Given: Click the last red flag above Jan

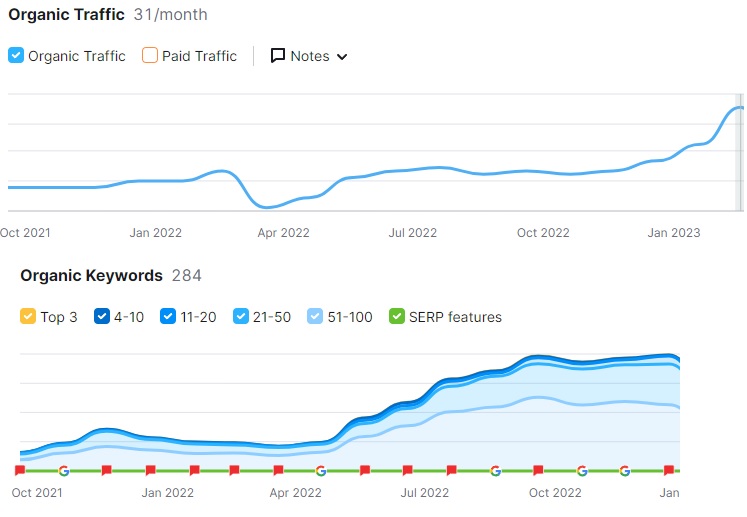Looking at the screenshot, I should click(668, 470).
